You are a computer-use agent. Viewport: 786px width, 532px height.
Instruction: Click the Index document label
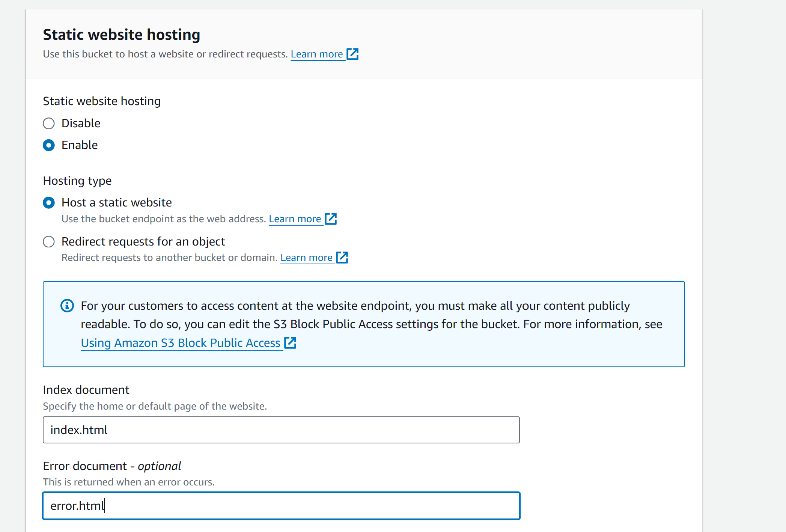point(86,390)
